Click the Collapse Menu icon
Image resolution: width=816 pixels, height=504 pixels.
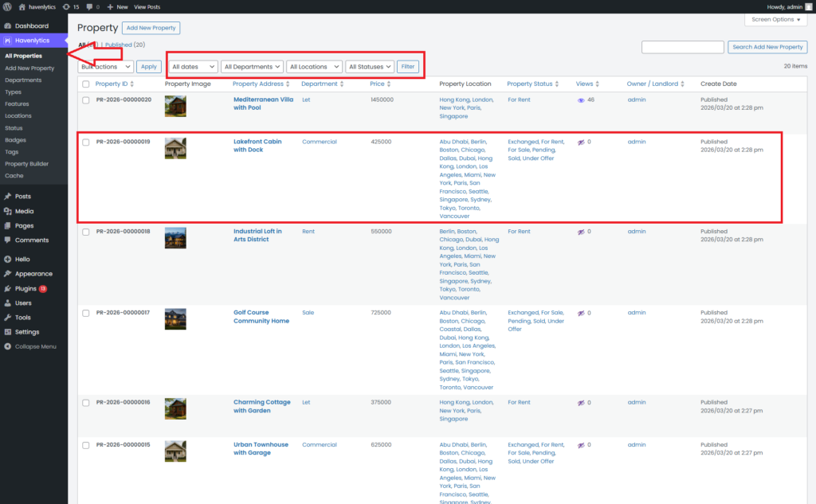pos(7,346)
